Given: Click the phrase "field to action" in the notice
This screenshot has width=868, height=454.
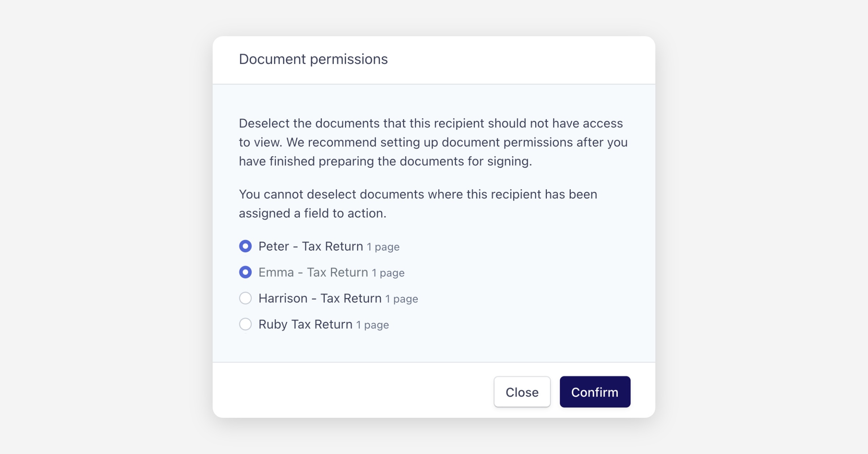Looking at the screenshot, I should point(345,214).
